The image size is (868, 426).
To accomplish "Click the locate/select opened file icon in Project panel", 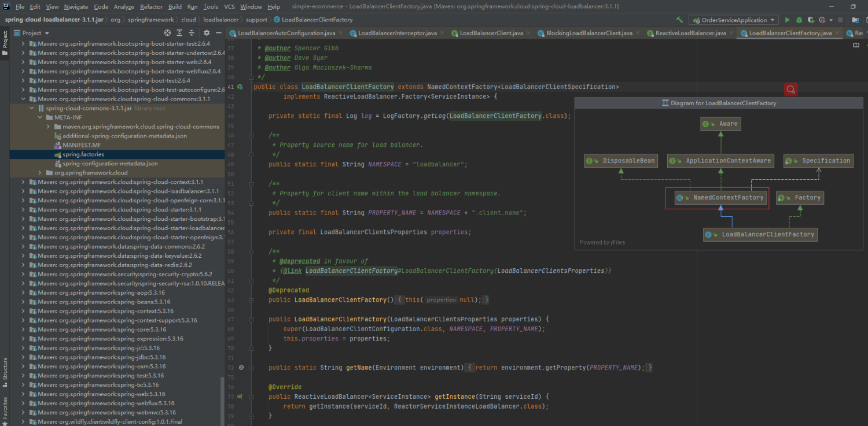I will click(x=168, y=33).
